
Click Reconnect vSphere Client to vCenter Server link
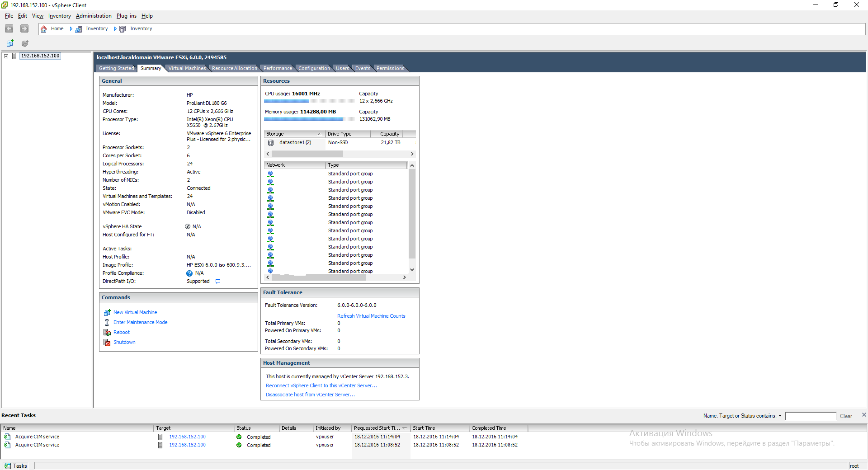tap(321, 385)
